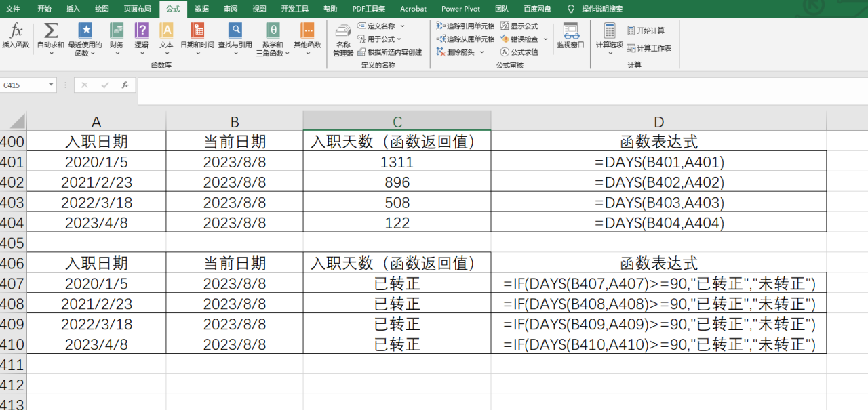Open the 文件 File menu tab
868x410 pixels.
[x=13, y=9]
